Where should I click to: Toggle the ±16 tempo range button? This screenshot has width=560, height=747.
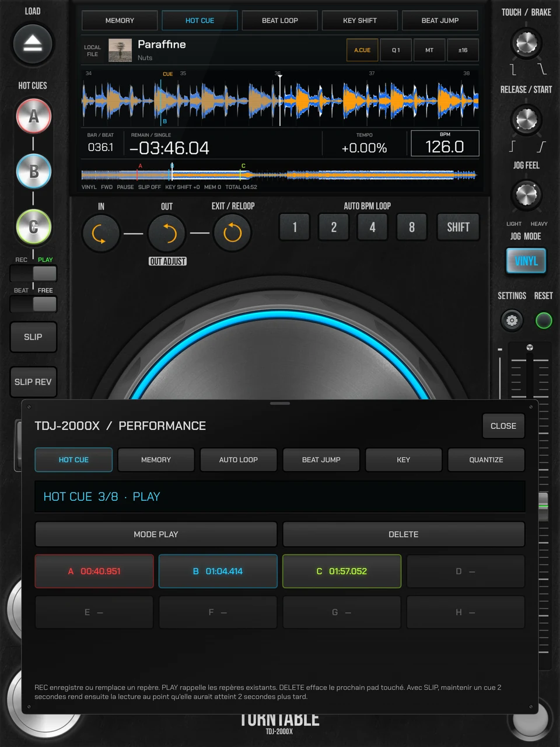(x=463, y=50)
